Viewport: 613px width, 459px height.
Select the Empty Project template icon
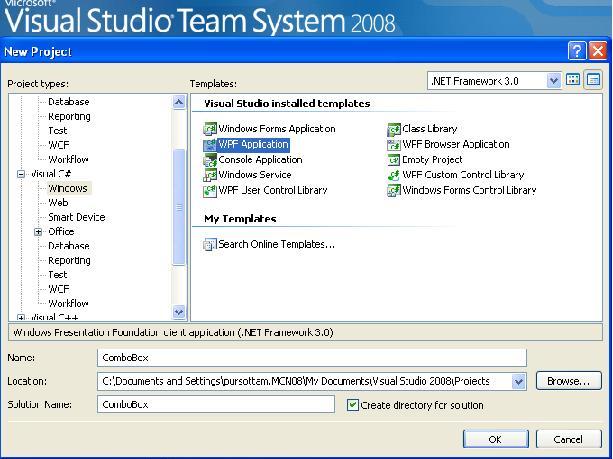(x=394, y=160)
